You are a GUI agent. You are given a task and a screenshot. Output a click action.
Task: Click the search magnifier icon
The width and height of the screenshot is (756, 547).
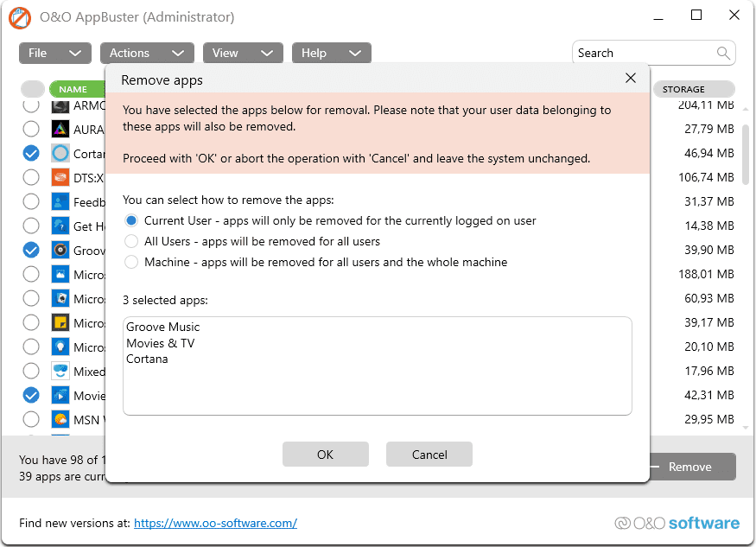pos(723,53)
